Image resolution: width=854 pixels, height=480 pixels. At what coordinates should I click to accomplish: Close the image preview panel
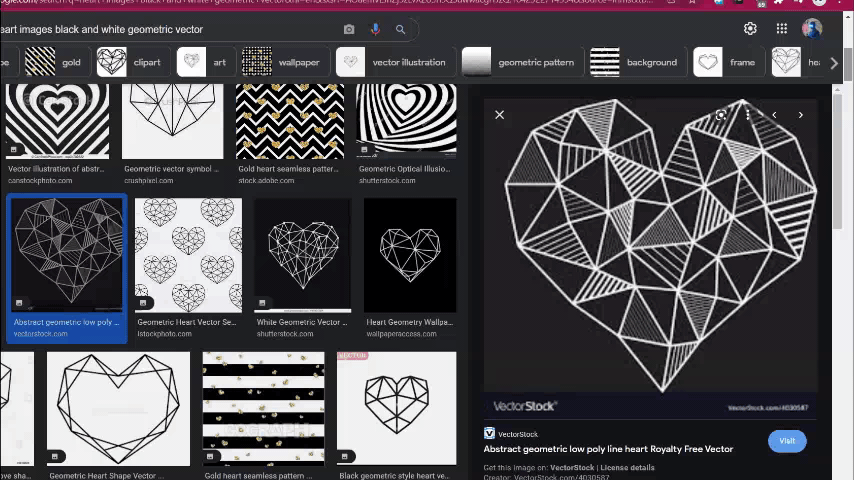(x=499, y=115)
